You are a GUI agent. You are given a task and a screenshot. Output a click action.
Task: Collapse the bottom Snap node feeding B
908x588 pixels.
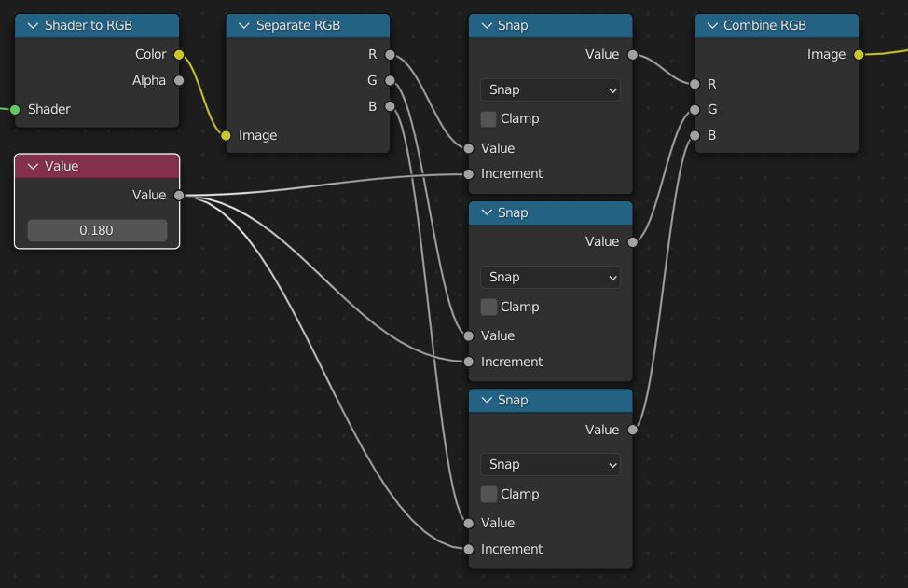pyautogui.click(x=487, y=400)
